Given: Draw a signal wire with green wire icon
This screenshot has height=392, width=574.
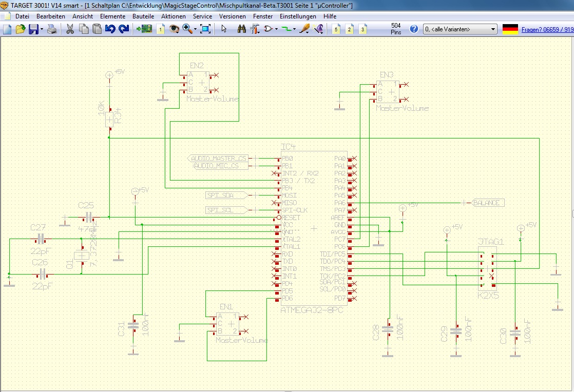Looking at the screenshot, I should point(286,29).
